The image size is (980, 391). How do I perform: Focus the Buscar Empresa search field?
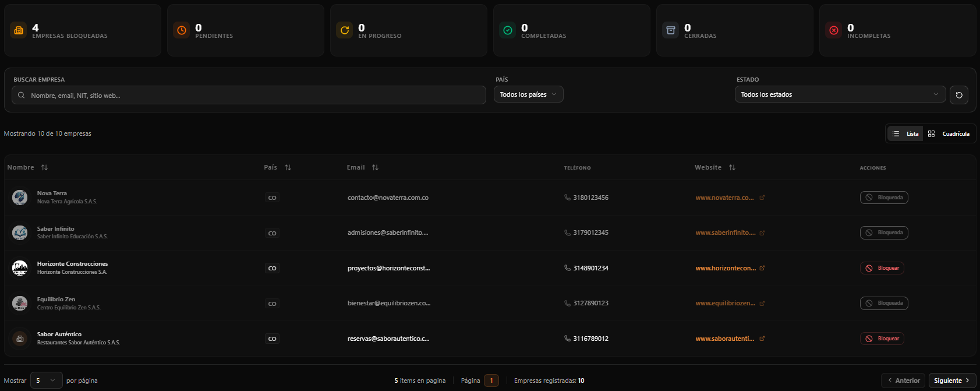click(x=249, y=95)
